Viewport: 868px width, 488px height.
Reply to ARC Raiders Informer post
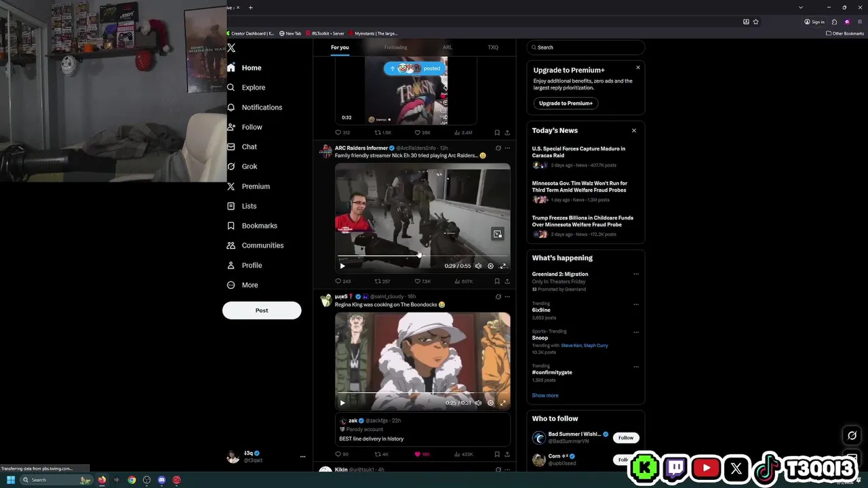343,281
